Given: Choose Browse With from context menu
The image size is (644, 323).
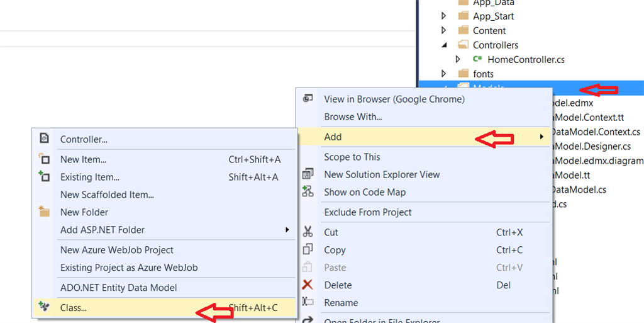Looking at the screenshot, I should coord(353,116).
